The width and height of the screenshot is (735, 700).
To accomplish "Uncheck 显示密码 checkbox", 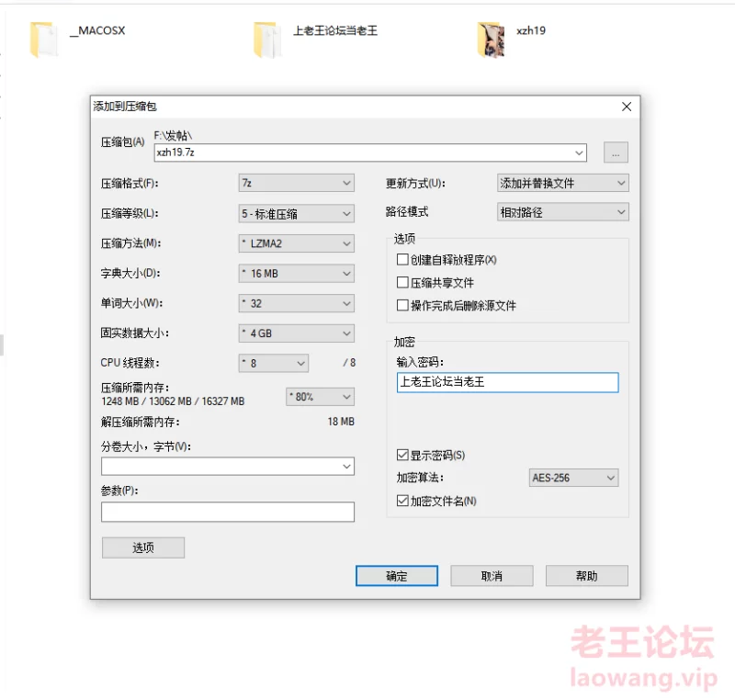I will click(x=402, y=455).
